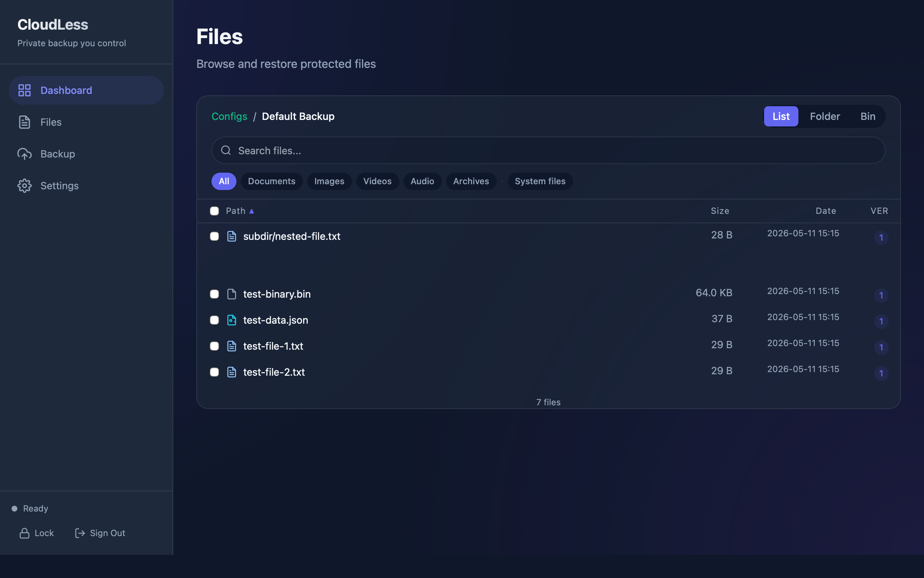The image size is (924, 578).
Task: Check the box for test-file-1.txt
Action: point(214,346)
